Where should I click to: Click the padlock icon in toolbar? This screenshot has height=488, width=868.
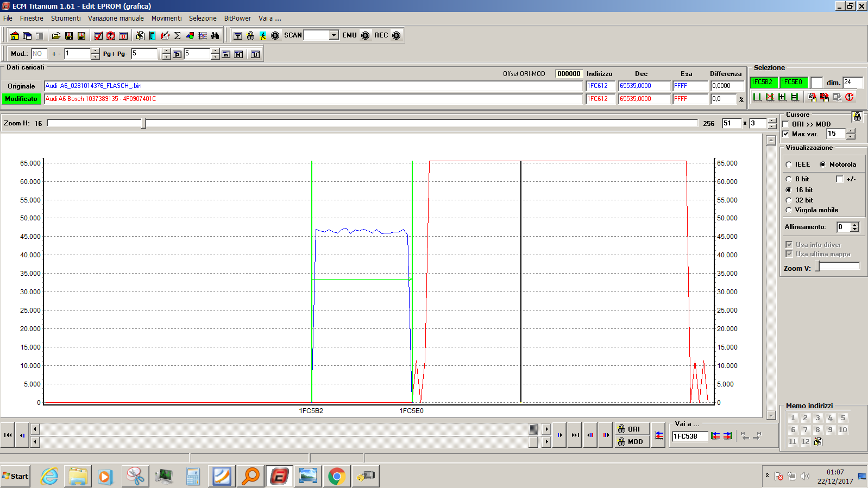click(x=250, y=36)
